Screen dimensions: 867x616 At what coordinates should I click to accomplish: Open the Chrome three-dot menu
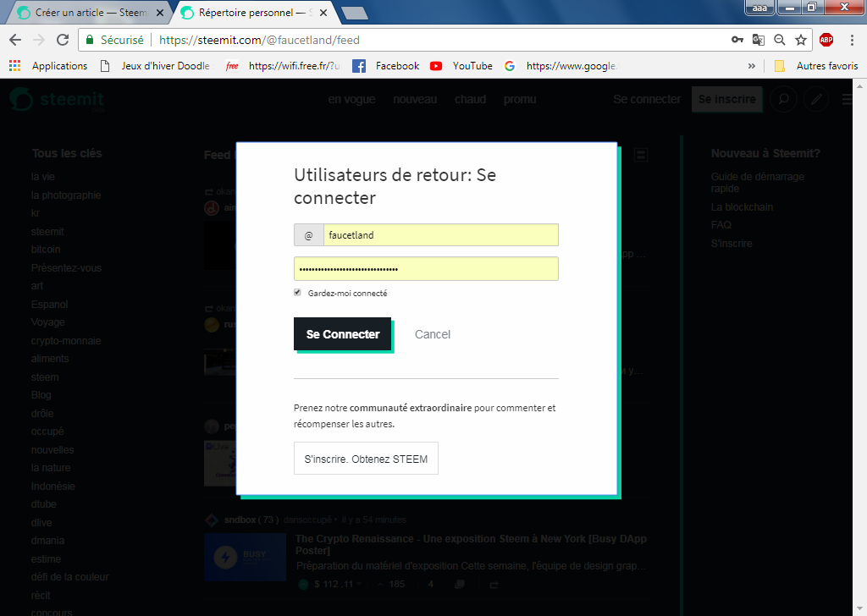[x=852, y=40]
